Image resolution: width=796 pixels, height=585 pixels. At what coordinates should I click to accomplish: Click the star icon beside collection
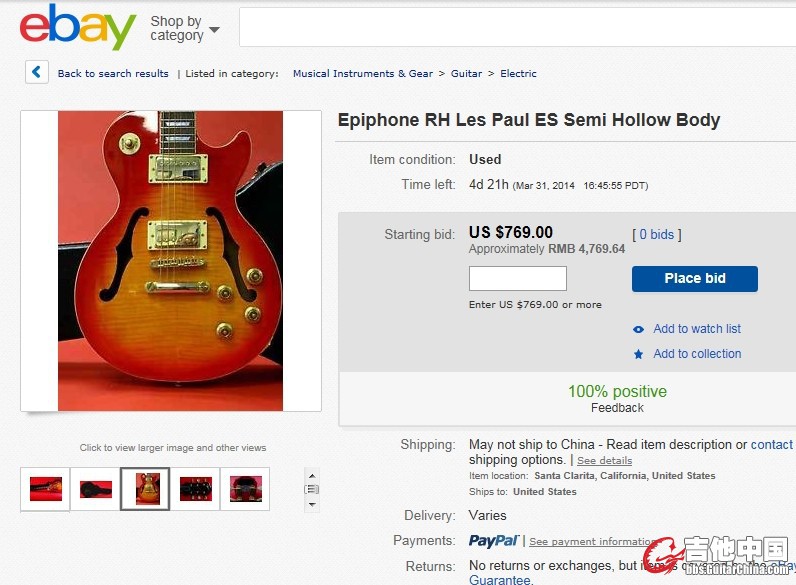click(x=638, y=354)
